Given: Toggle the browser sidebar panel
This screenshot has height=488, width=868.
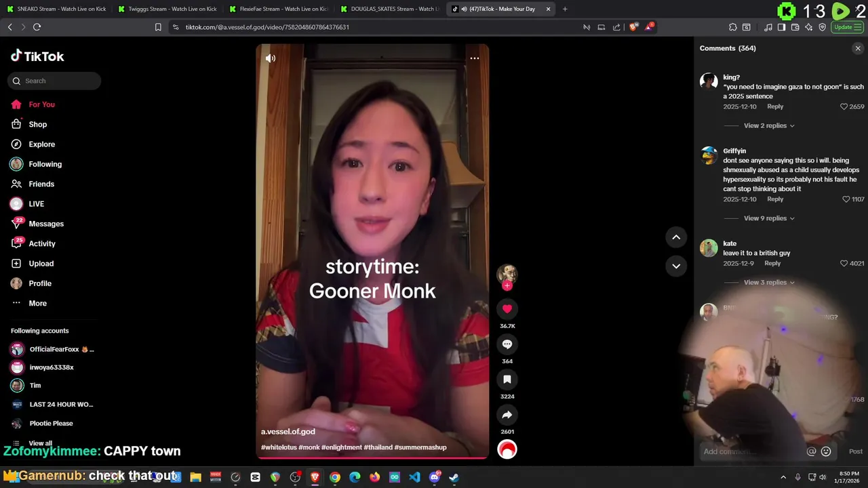Looking at the screenshot, I should 781,27.
